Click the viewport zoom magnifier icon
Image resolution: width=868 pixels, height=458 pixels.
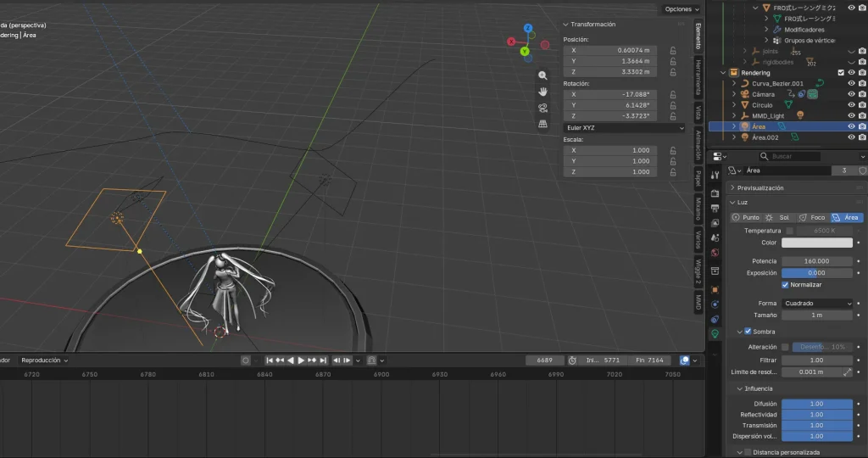(542, 75)
